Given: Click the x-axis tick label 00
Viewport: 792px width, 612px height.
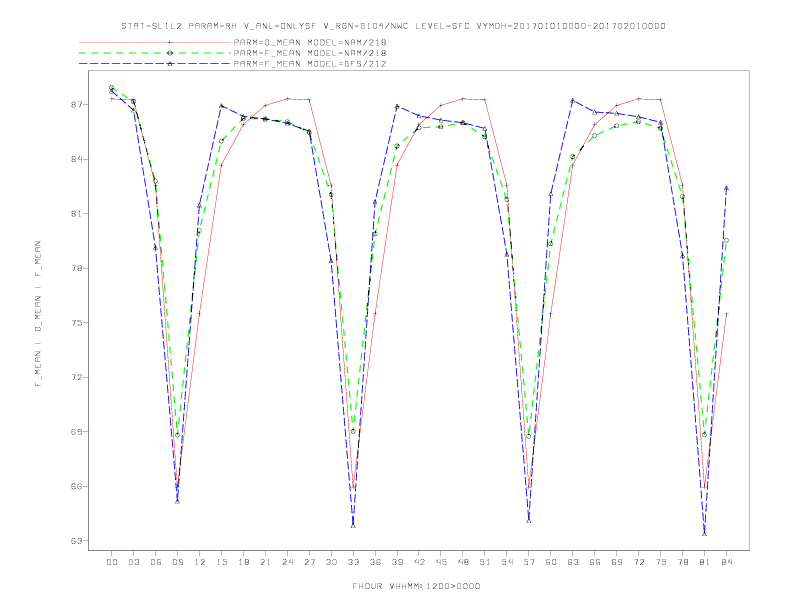Looking at the screenshot, I should pyautogui.click(x=112, y=562).
